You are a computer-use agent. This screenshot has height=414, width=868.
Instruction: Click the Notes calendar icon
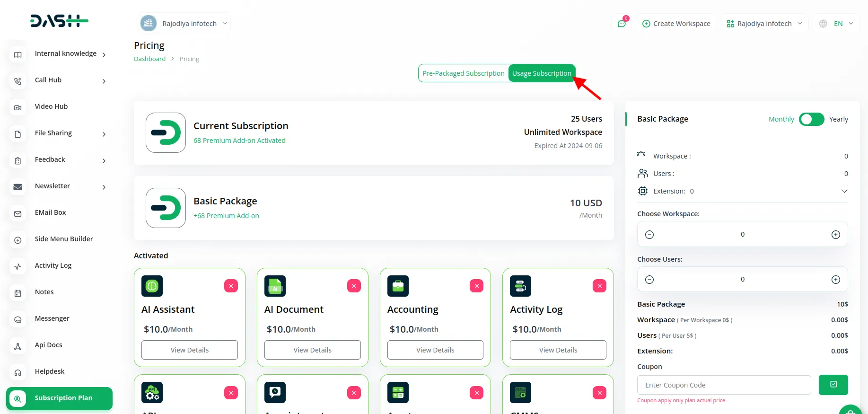[x=18, y=293]
